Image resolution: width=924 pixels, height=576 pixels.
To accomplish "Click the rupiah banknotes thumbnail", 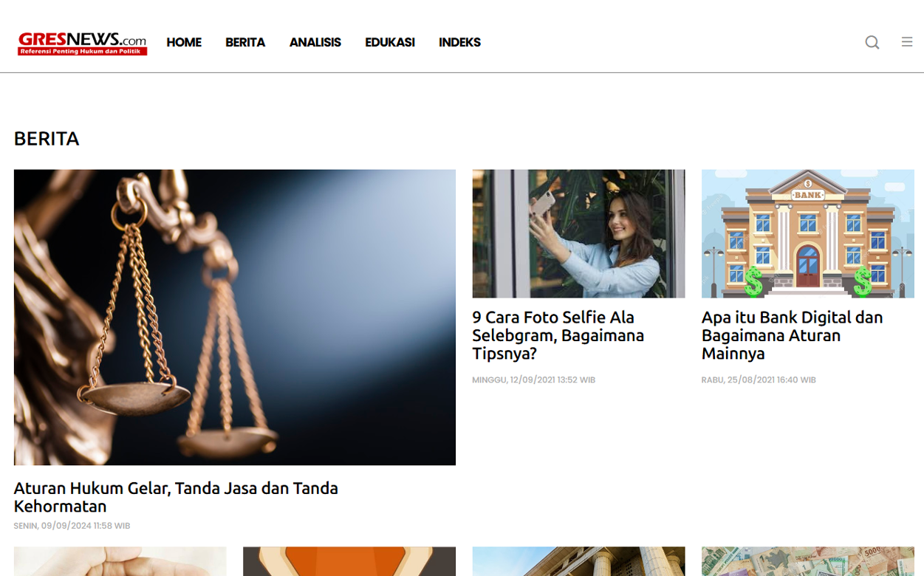I will (x=807, y=561).
